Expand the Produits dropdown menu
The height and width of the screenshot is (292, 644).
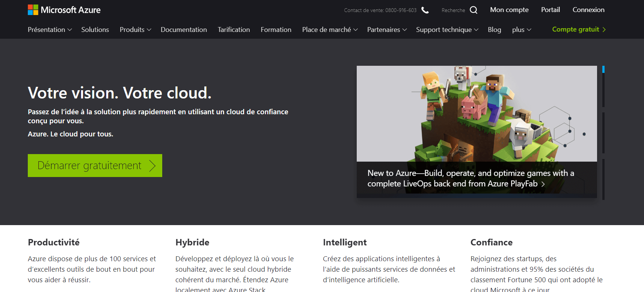pyautogui.click(x=135, y=30)
